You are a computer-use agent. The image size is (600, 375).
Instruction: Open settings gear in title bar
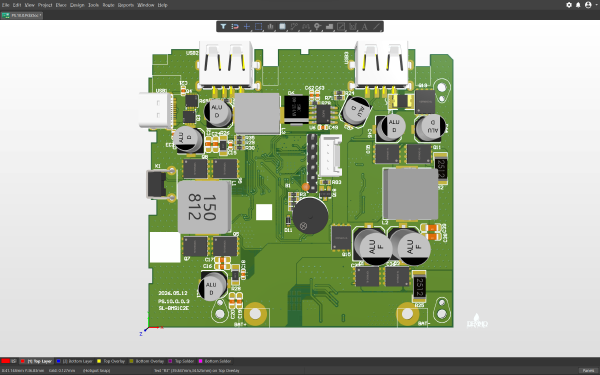pyautogui.click(x=569, y=5)
